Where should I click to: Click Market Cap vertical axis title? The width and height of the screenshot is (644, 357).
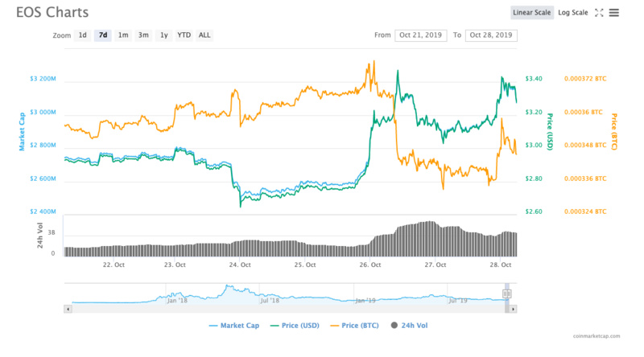click(x=22, y=132)
